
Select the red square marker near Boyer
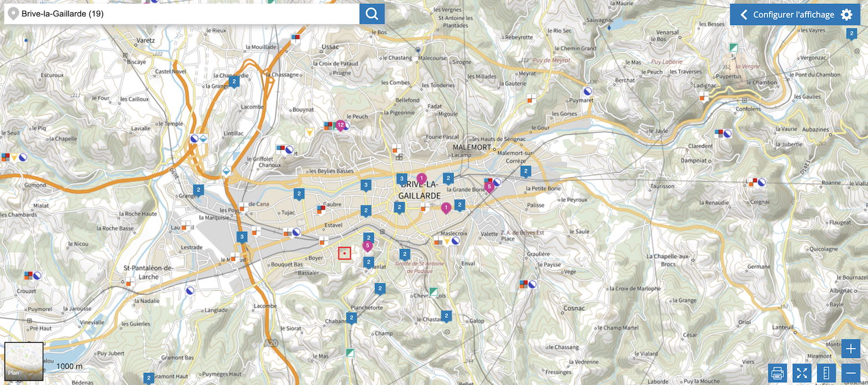click(344, 253)
